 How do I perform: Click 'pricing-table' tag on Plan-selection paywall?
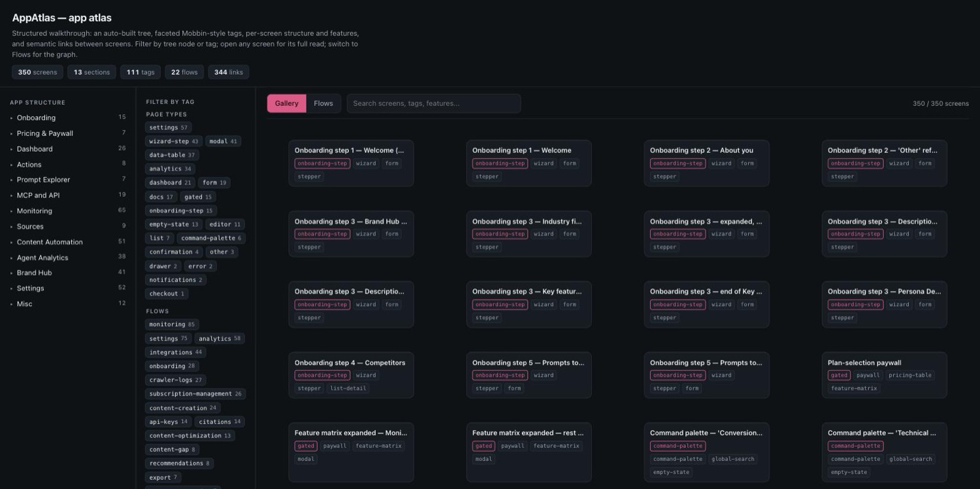point(911,375)
